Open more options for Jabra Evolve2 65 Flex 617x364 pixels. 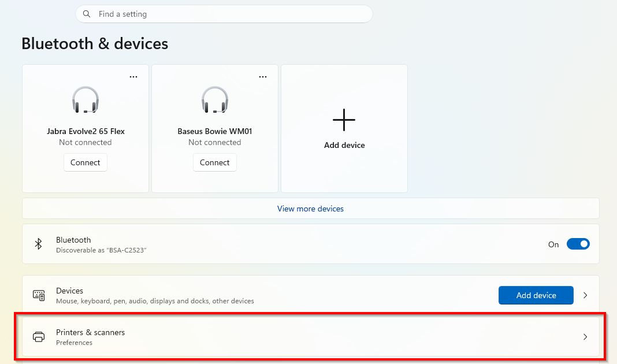133,76
